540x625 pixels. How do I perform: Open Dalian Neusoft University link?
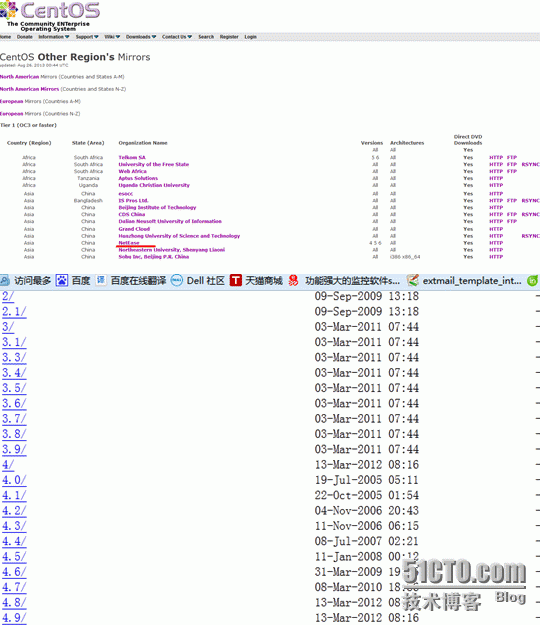tap(170, 221)
